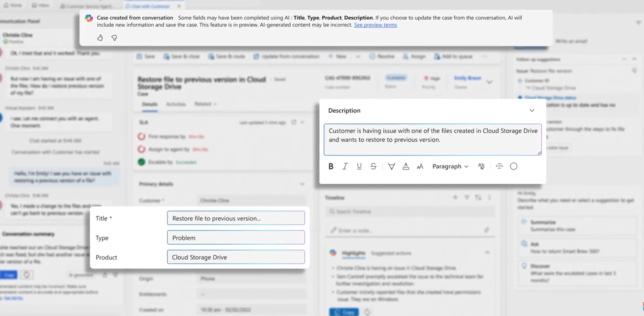Open the Type field showing Problem
The image size is (644, 316).
point(236,238)
